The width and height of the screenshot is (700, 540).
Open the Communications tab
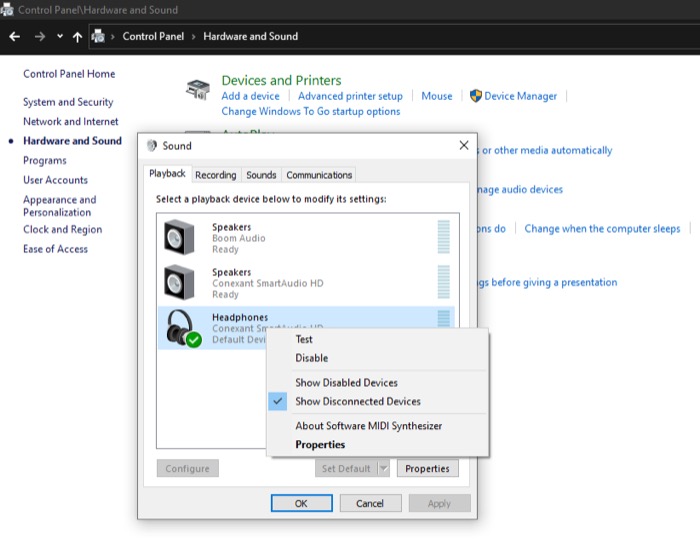click(319, 175)
